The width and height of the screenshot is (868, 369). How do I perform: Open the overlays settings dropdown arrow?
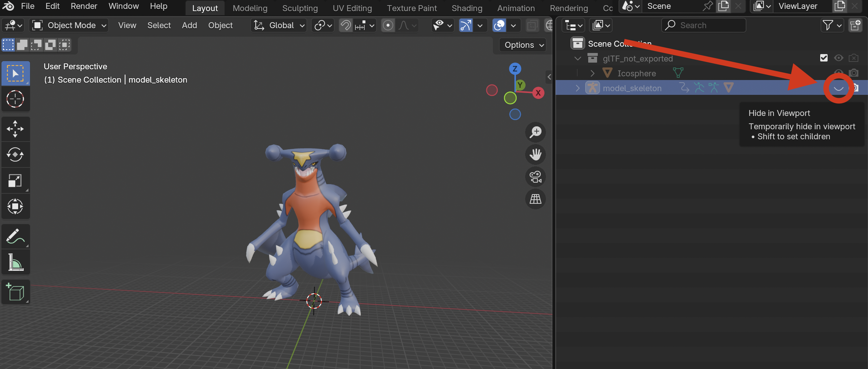(x=513, y=26)
